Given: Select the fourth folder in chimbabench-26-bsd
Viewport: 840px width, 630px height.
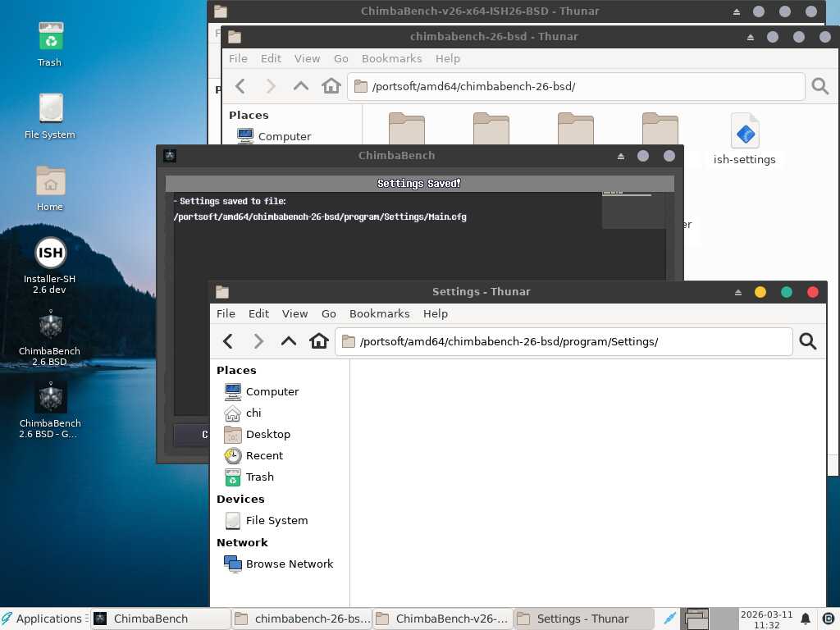Looking at the screenshot, I should [x=660, y=129].
